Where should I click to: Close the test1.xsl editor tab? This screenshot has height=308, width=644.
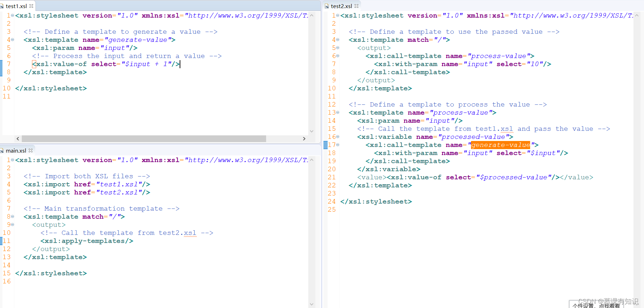click(31, 6)
